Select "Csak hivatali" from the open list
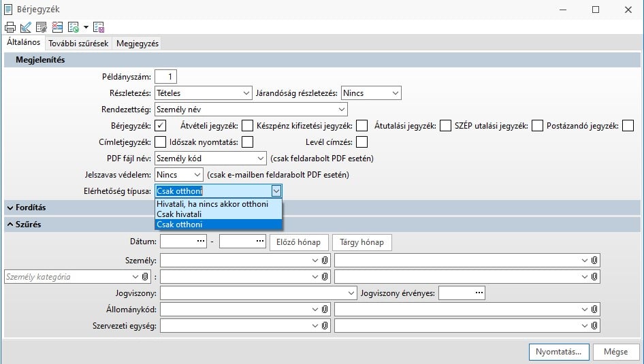 click(179, 214)
